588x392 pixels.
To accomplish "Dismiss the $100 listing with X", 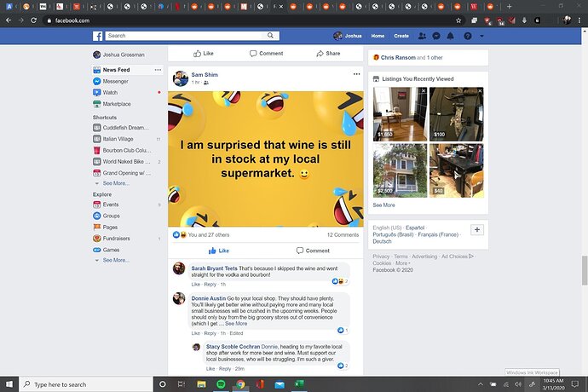I will coord(480,91).
